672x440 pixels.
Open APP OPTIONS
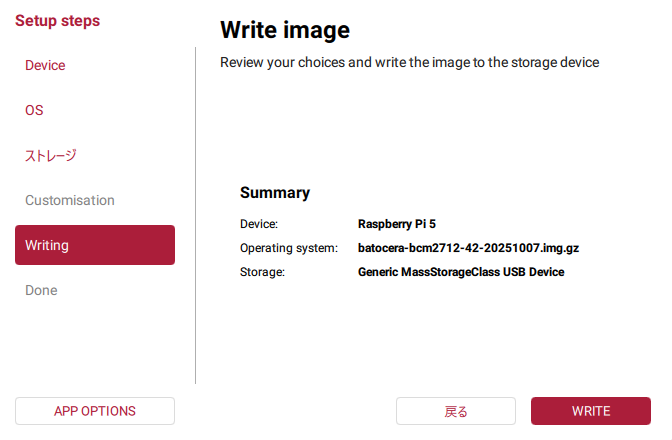click(95, 411)
